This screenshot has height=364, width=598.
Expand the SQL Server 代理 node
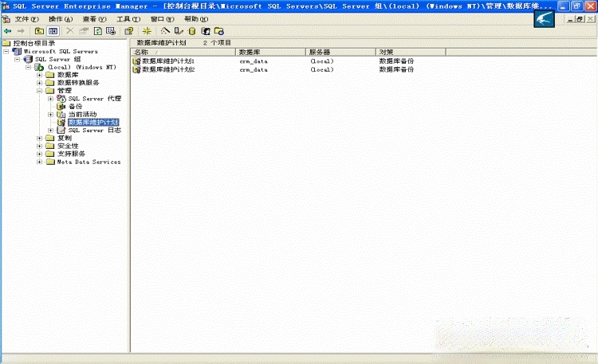coord(50,99)
